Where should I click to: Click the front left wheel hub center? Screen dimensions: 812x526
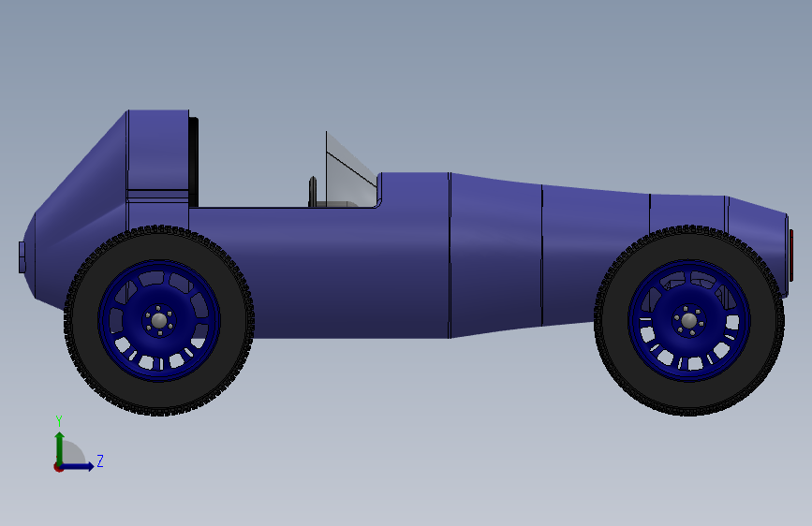pos(159,321)
